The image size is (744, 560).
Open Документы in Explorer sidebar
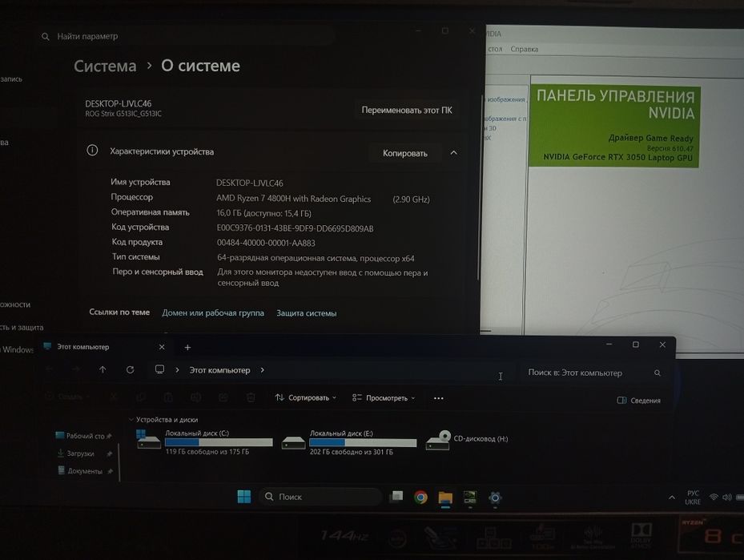coord(80,471)
